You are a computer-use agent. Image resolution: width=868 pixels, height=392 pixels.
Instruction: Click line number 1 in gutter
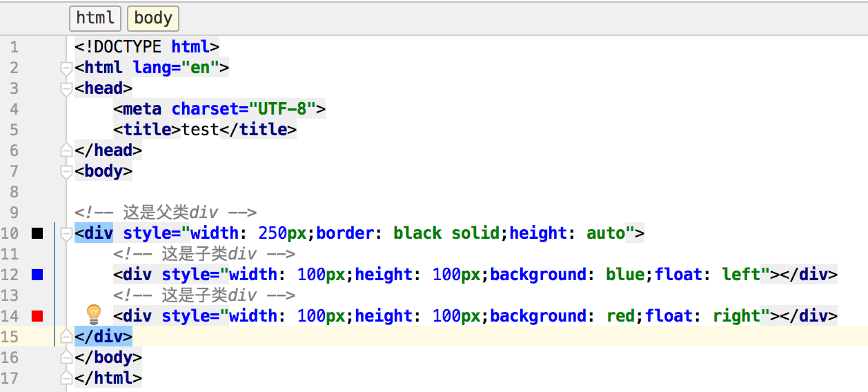[x=14, y=47]
